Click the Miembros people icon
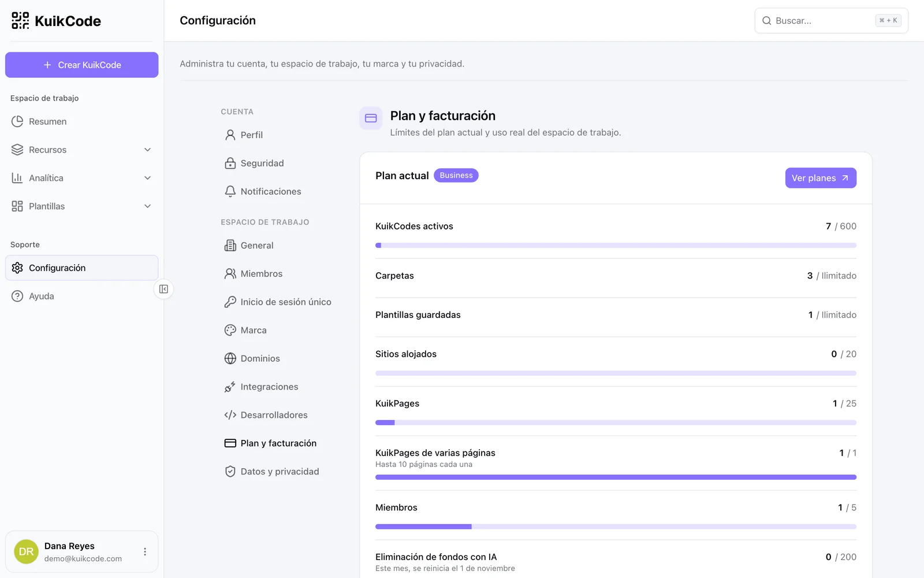924x578 pixels. pyautogui.click(x=230, y=273)
